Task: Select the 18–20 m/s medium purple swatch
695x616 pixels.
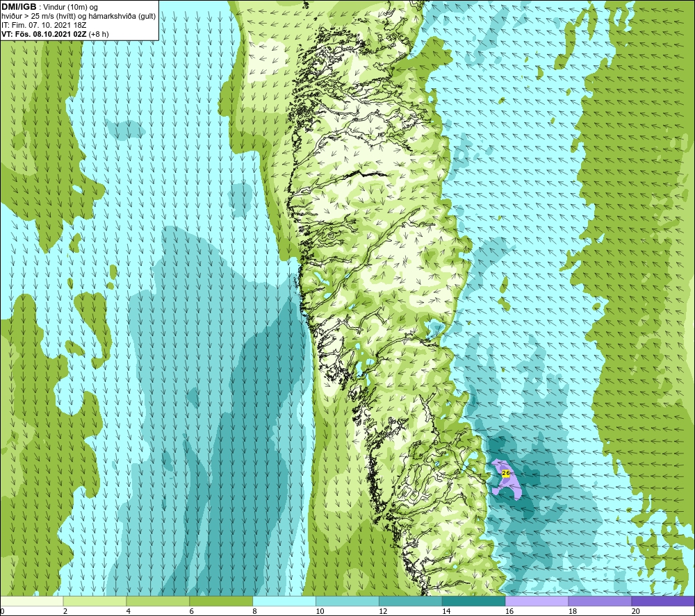Action: point(600,601)
